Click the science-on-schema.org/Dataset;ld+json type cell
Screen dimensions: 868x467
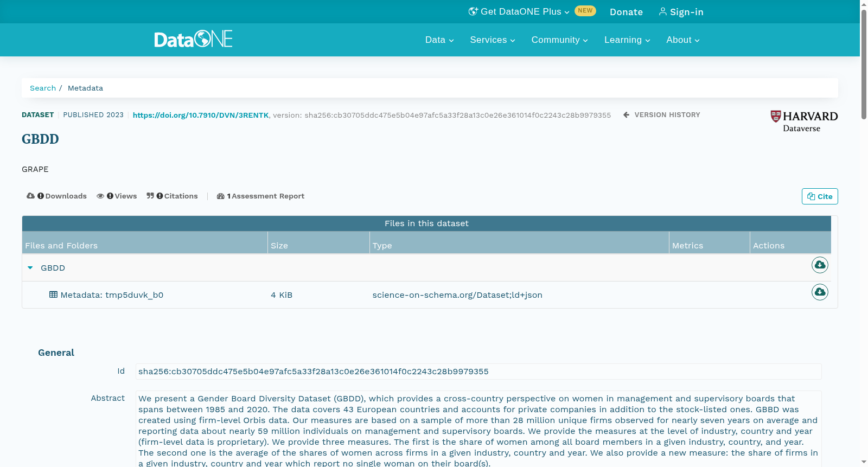pos(457,295)
